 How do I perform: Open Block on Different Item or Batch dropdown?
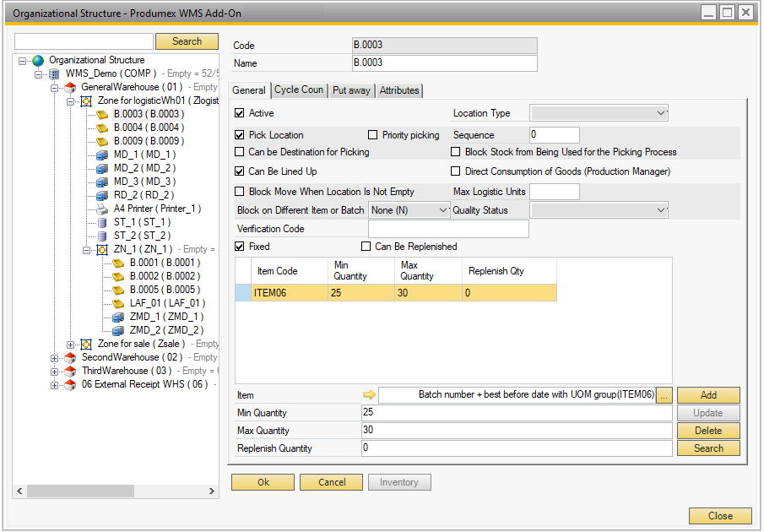pos(443,210)
